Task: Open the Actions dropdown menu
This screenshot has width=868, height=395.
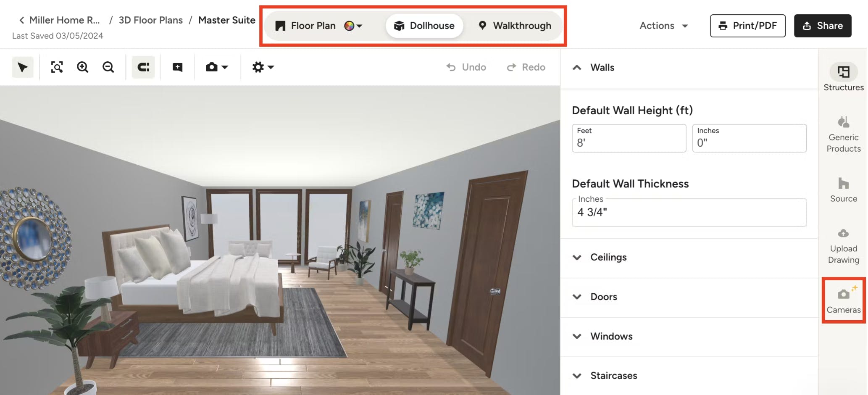Action: coord(663,26)
